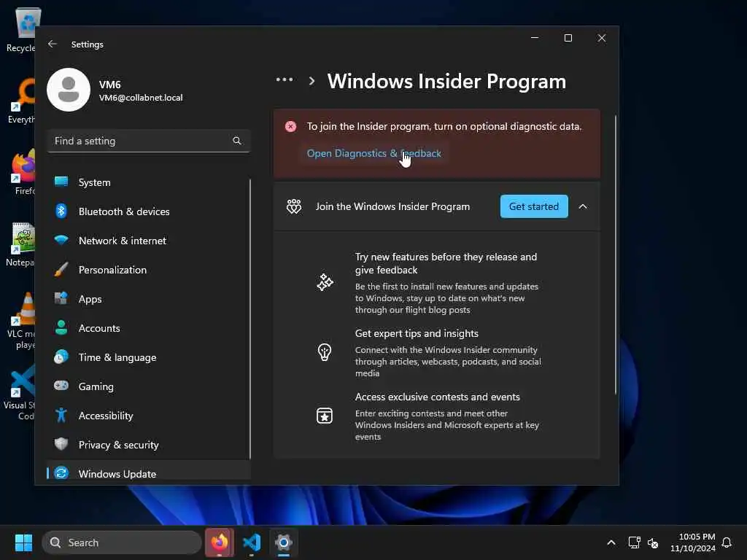Click the Accounts person icon
This screenshot has height=560, width=747.
tap(61, 327)
